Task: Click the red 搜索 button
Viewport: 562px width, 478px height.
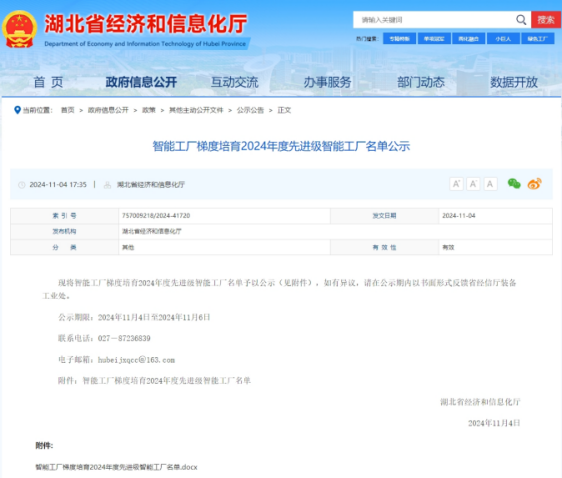Action: [x=546, y=20]
